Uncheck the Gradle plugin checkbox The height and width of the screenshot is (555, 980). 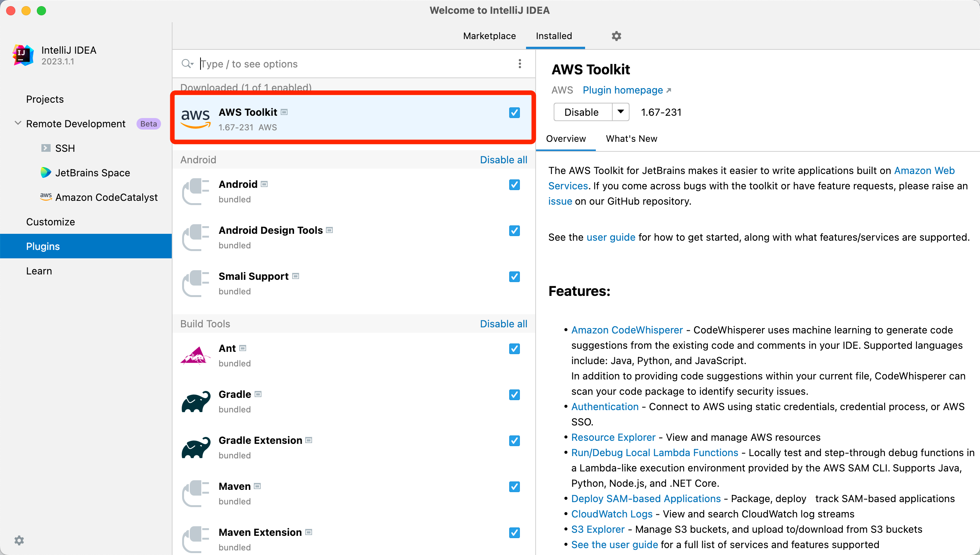(515, 395)
